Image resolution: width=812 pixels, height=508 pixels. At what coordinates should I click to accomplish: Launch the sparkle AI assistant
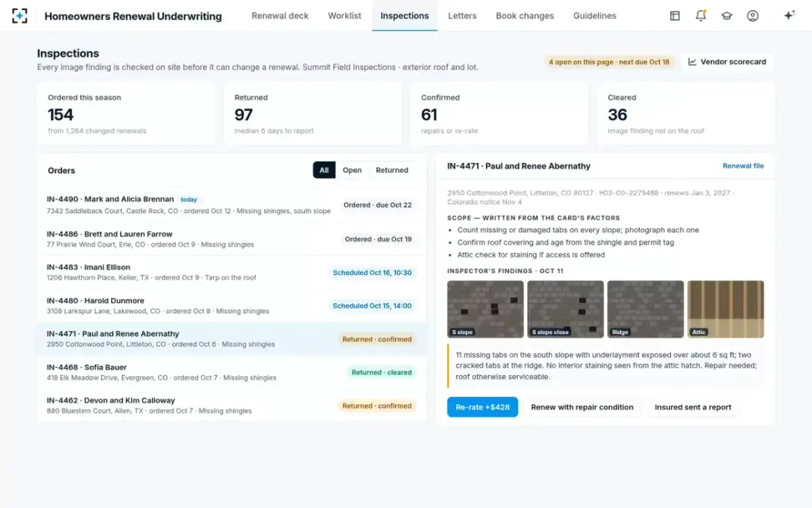click(x=789, y=16)
